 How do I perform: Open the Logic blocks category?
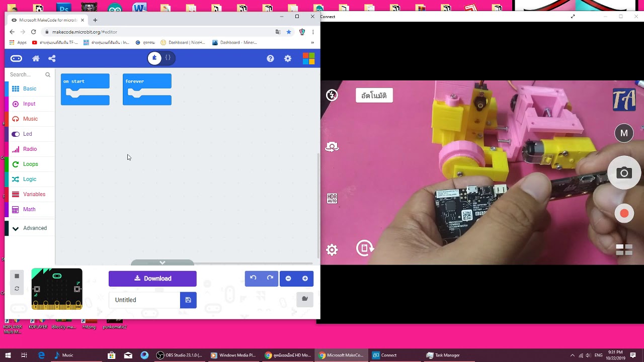tap(30, 179)
